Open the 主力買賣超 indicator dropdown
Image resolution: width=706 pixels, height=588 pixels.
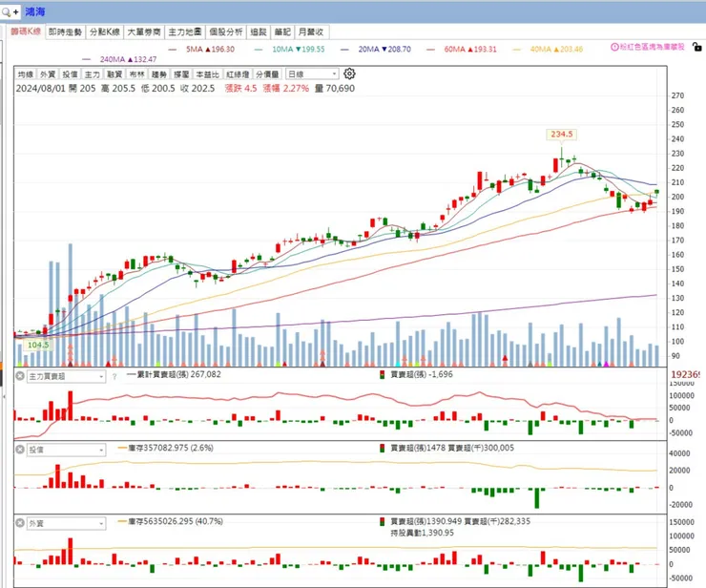(66, 376)
